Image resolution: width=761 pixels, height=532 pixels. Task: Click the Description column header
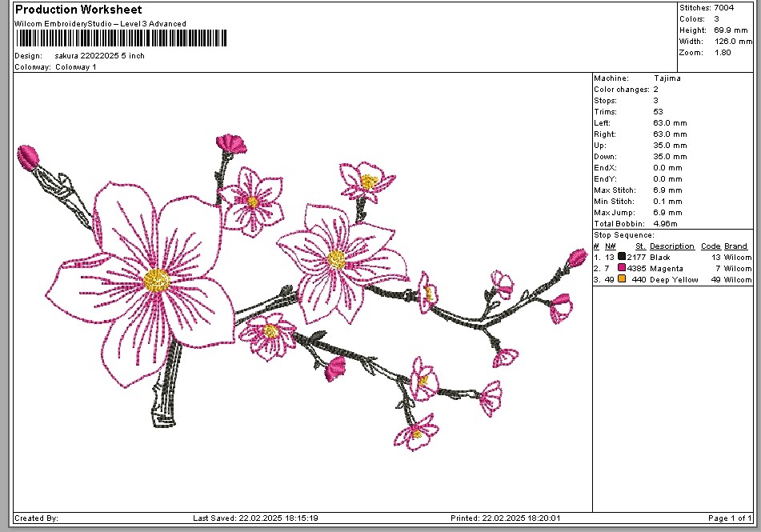point(671,246)
